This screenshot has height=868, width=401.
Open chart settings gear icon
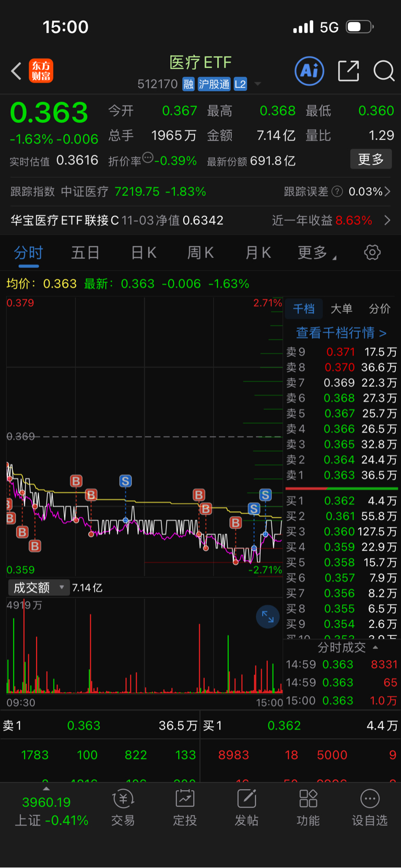click(372, 253)
